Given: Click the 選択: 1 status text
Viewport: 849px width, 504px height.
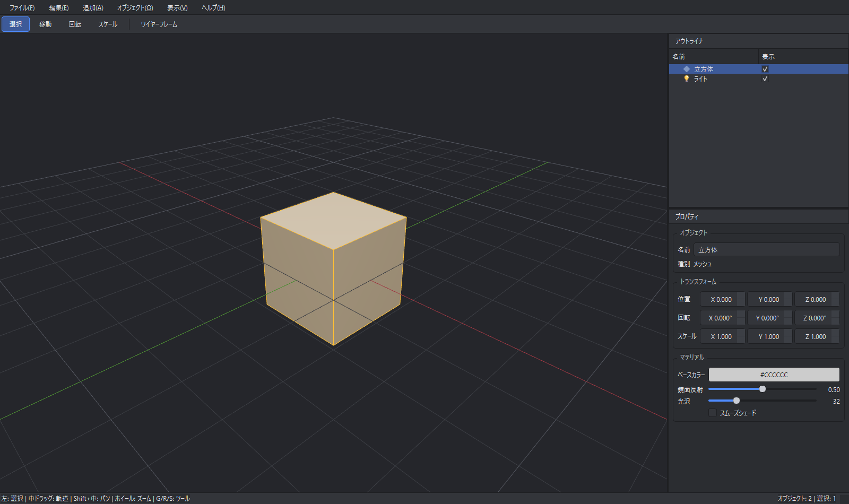Looking at the screenshot, I should tap(826, 498).
